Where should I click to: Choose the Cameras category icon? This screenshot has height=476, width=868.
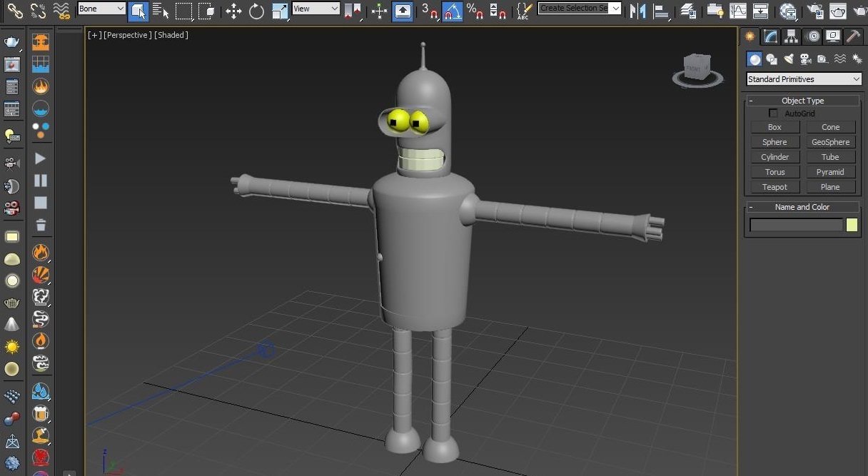(x=805, y=59)
